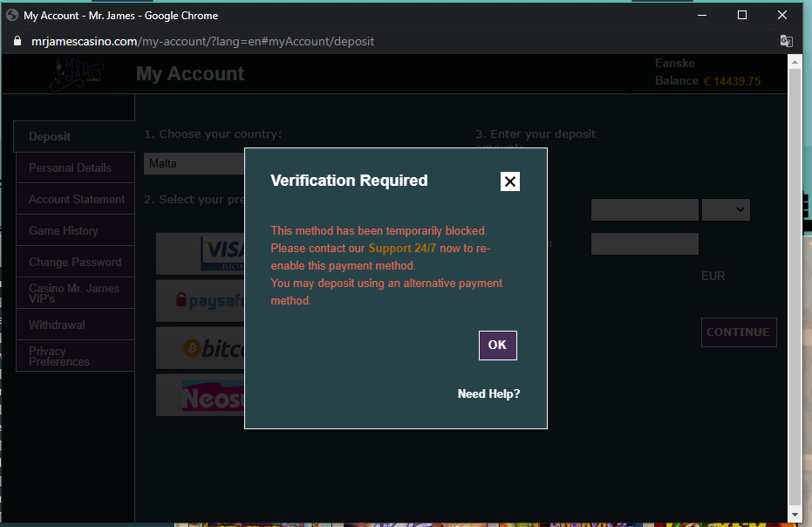Image resolution: width=812 pixels, height=527 pixels.
Task: Close the Verification Required dialog with X
Action: click(510, 181)
